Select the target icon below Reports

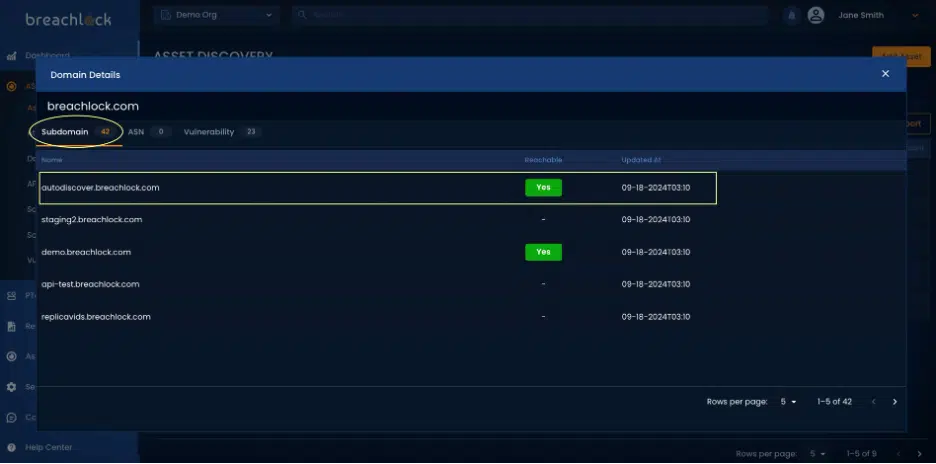tap(11, 357)
